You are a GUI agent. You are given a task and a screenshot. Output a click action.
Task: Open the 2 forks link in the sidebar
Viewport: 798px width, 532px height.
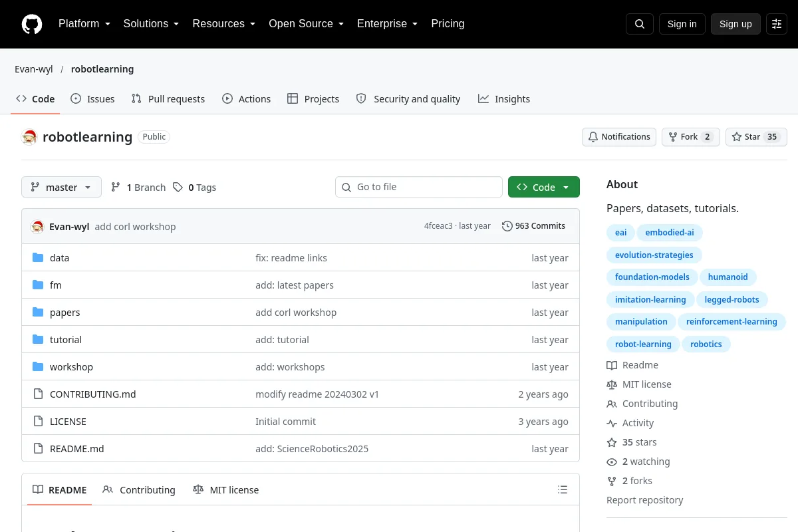point(629,481)
